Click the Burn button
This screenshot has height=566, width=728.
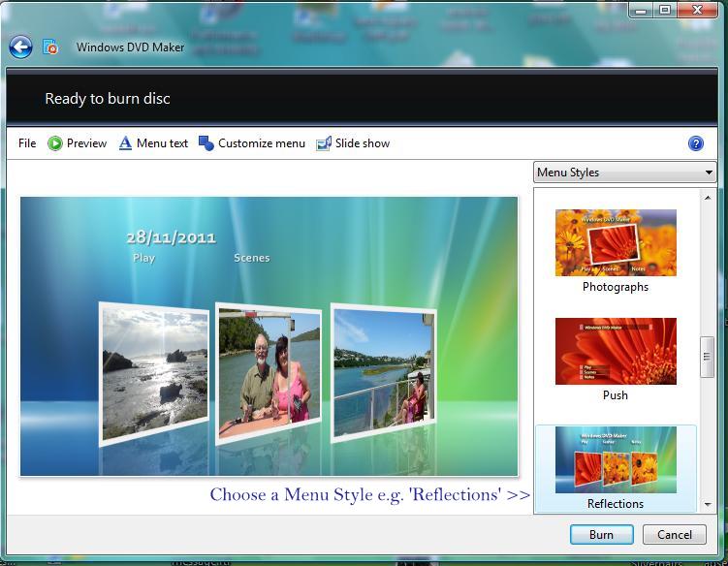pyautogui.click(x=602, y=535)
